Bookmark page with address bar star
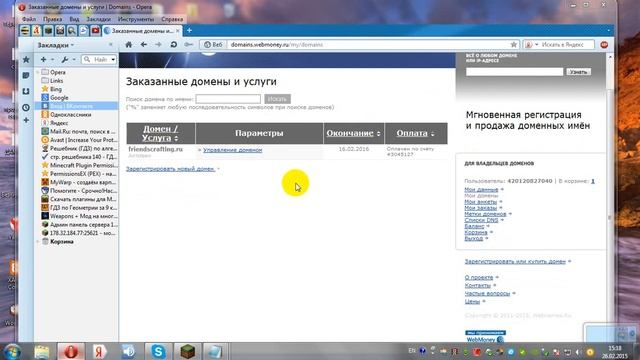This screenshot has width=640, height=360. pyautogui.click(x=513, y=44)
